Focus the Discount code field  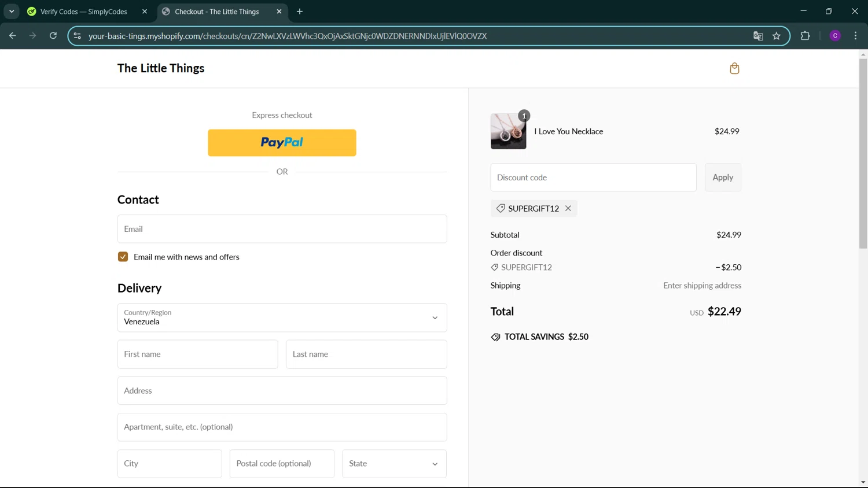tap(593, 178)
